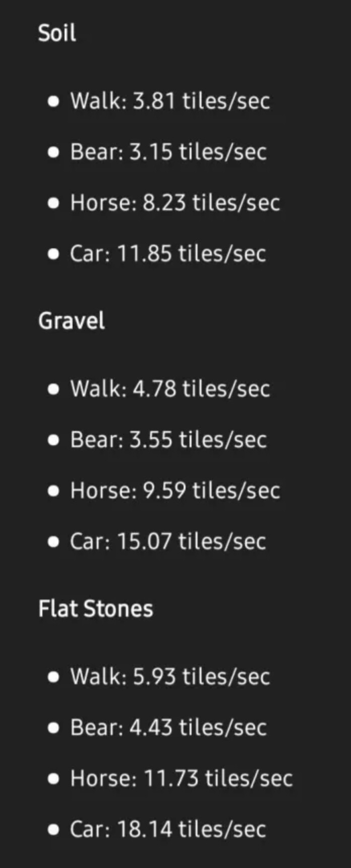Click Flat Stones Car 18.14 tiles/sec
The height and width of the screenshot is (868, 351).
click(x=168, y=829)
